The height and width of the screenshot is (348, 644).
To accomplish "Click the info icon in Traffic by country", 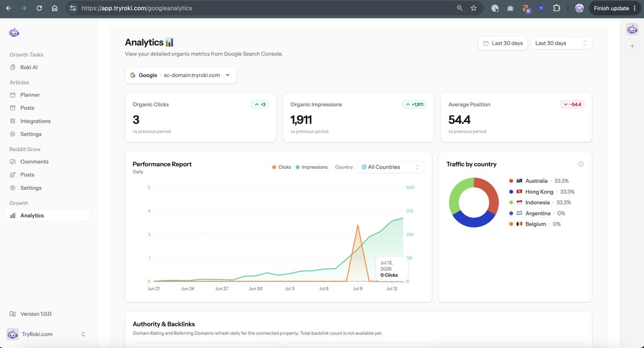I will click(x=581, y=164).
